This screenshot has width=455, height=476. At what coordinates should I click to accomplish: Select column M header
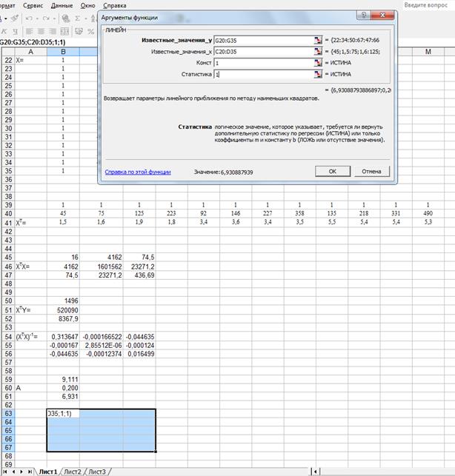click(x=428, y=52)
